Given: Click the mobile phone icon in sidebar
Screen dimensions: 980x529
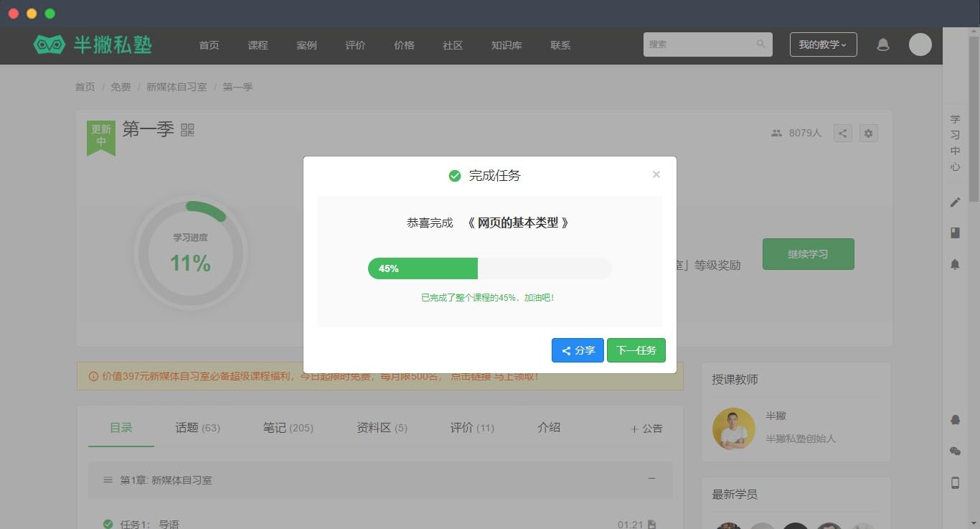Looking at the screenshot, I should coord(955,483).
